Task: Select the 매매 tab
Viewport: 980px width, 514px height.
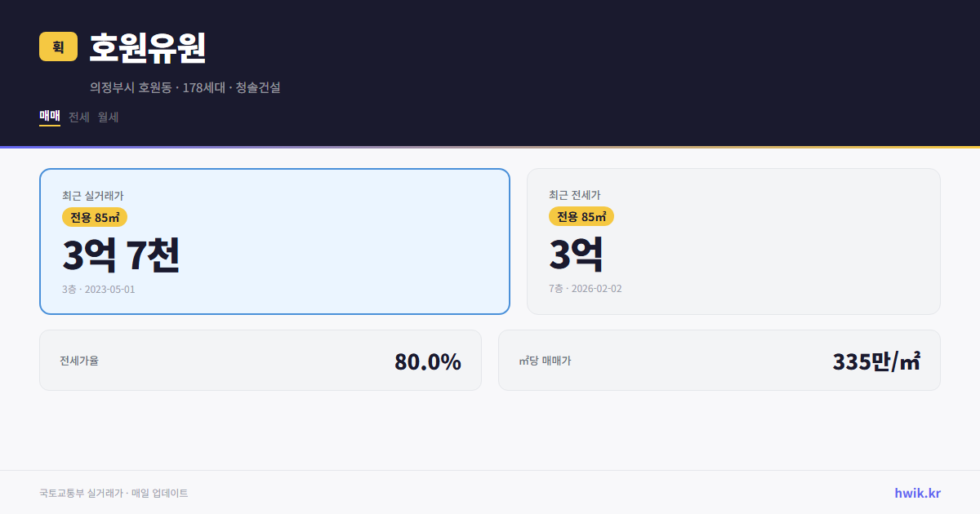Action: click(48, 117)
